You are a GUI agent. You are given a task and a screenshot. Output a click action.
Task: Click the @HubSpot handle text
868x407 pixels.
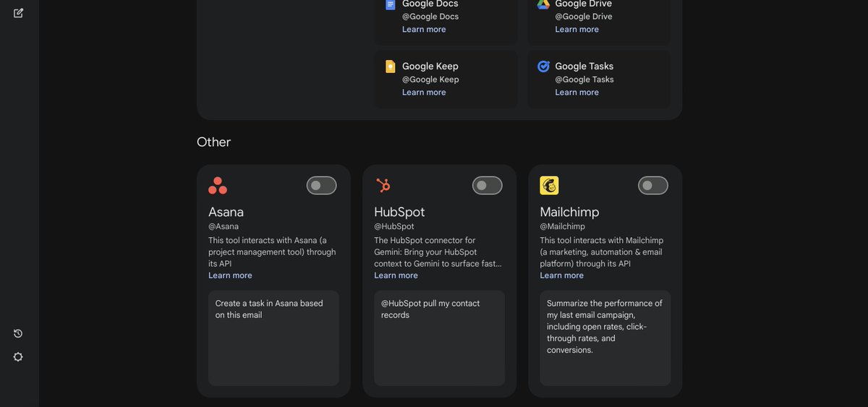pos(394,226)
